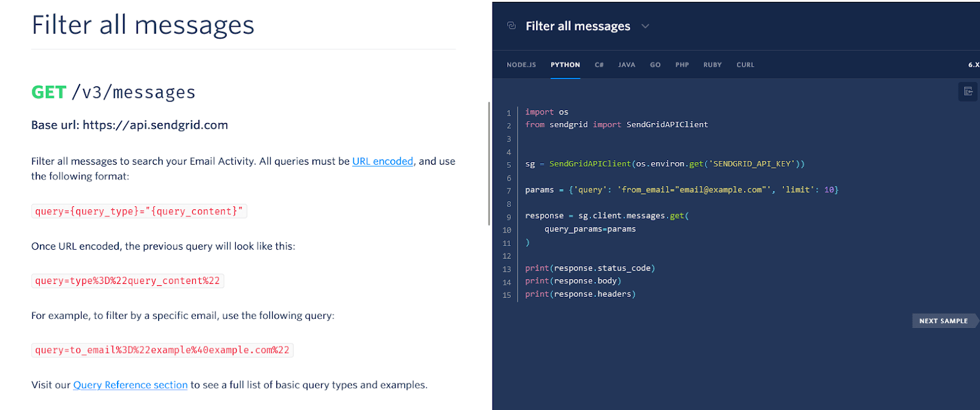Viewport: 980px width, 410px height.
Task: Select the PYTHON code tab
Action: tap(565, 65)
